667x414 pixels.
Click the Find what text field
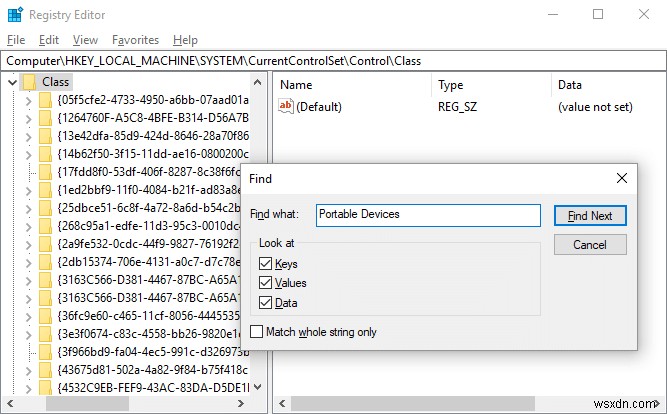[428, 215]
